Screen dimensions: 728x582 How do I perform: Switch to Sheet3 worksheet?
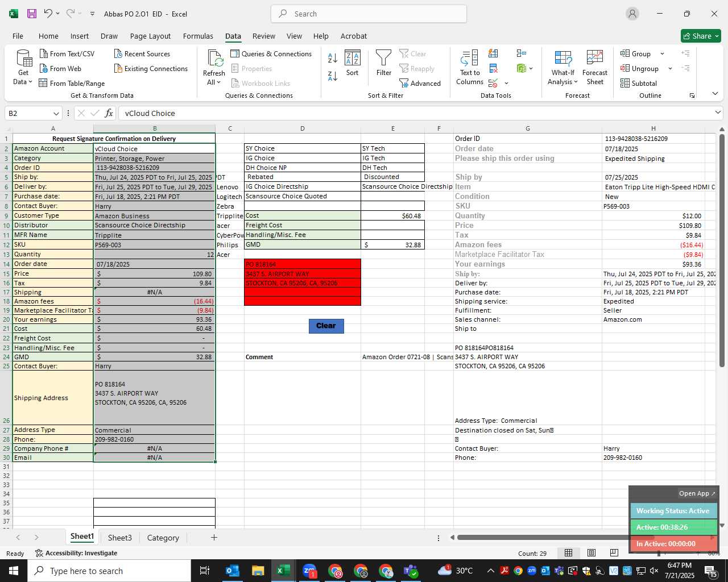[119, 538]
